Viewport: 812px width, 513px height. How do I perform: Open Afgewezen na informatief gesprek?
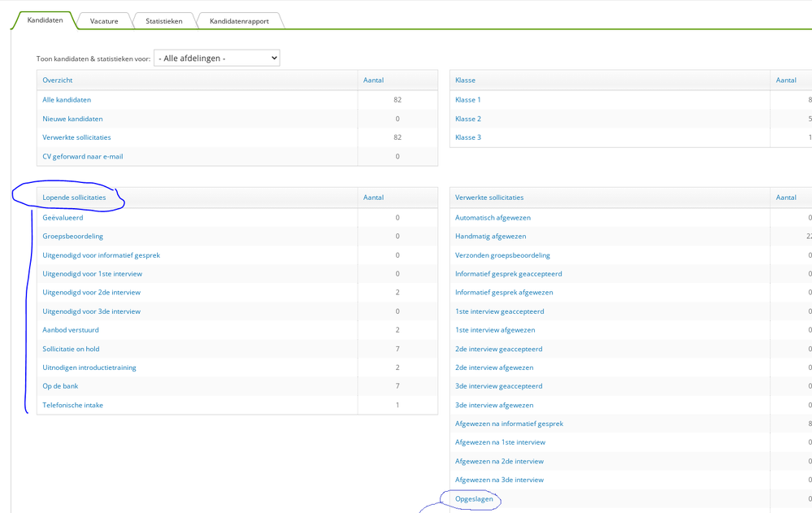coord(509,424)
